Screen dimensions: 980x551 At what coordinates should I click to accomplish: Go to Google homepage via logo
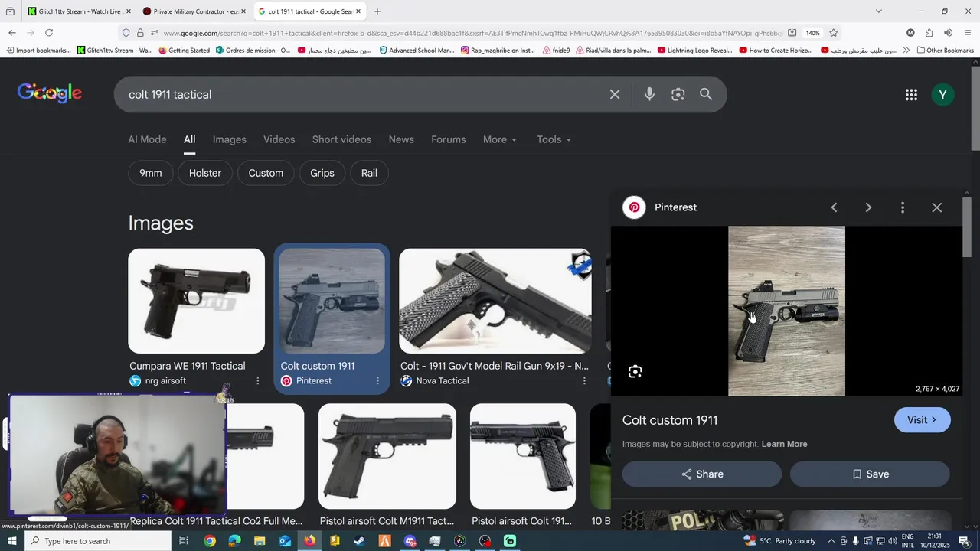(x=50, y=93)
